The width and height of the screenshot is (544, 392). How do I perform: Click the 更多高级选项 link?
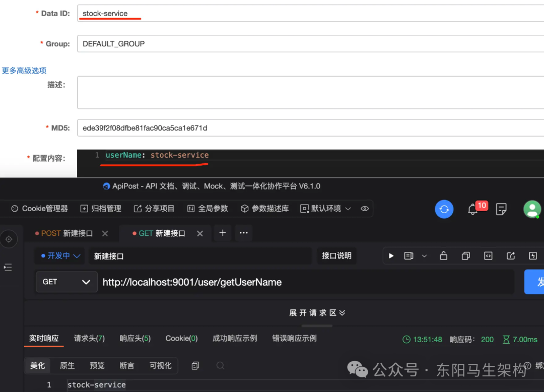pyautogui.click(x=24, y=71)
